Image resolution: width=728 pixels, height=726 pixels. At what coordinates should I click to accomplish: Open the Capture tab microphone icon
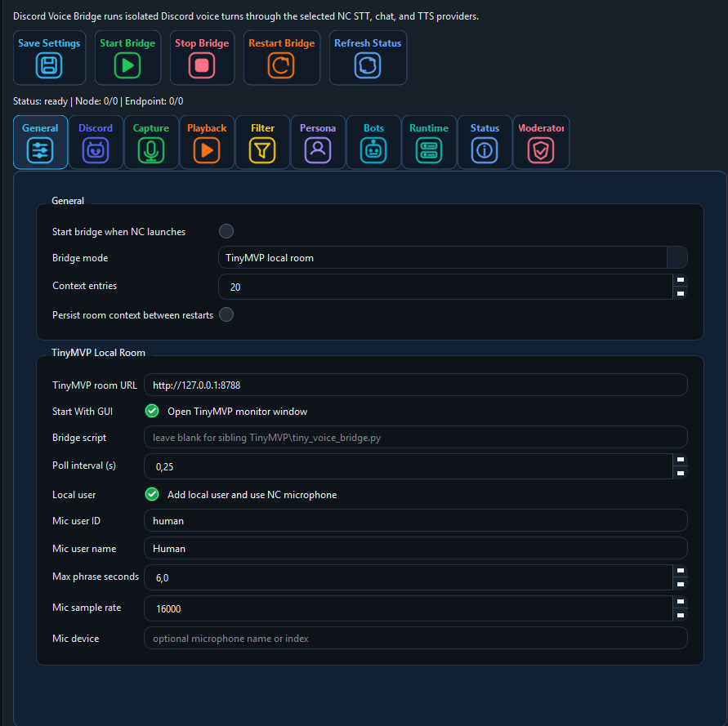coord(151,150)
